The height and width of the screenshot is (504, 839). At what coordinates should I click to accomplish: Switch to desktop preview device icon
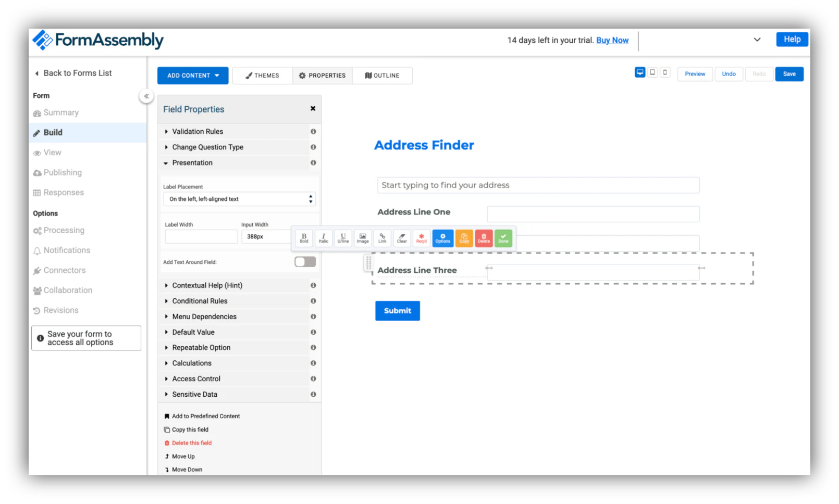tap(640, 72)
